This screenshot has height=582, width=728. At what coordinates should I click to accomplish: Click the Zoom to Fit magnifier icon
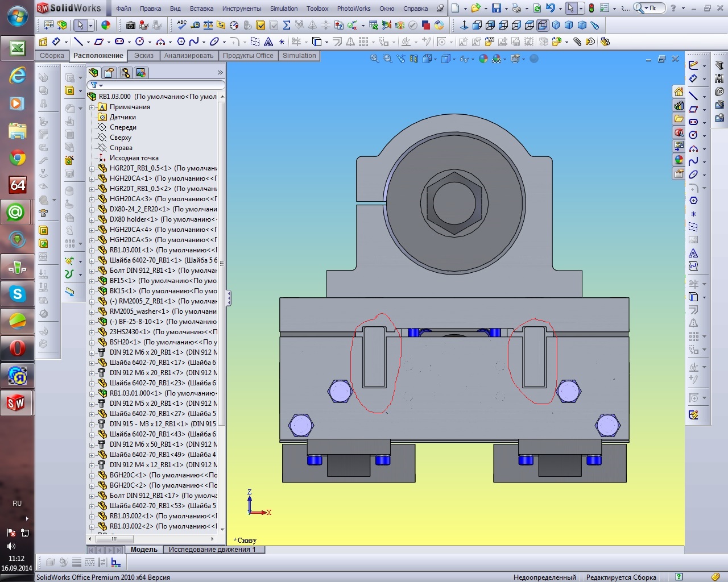point(375,59)
